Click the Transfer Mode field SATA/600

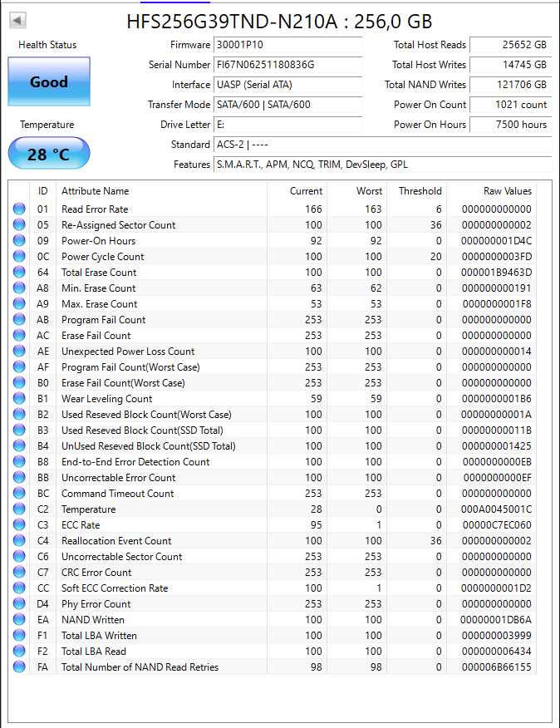coord(288,105)
